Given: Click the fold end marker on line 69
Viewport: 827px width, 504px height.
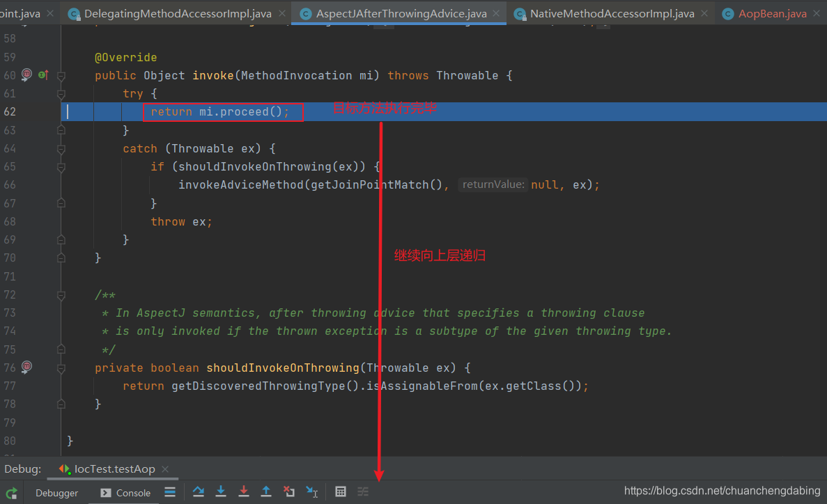Looking at the screenshot, I should (61, 239).
